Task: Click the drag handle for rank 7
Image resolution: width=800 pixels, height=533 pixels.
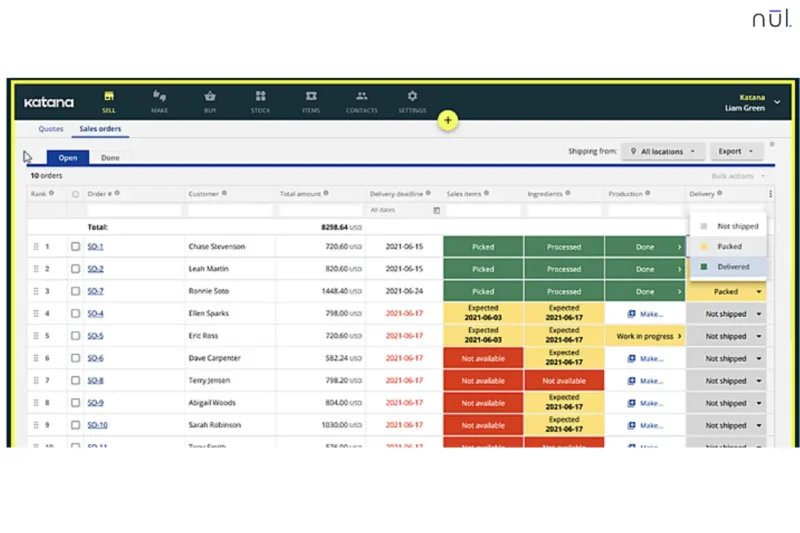Action: tap(36, 380)
